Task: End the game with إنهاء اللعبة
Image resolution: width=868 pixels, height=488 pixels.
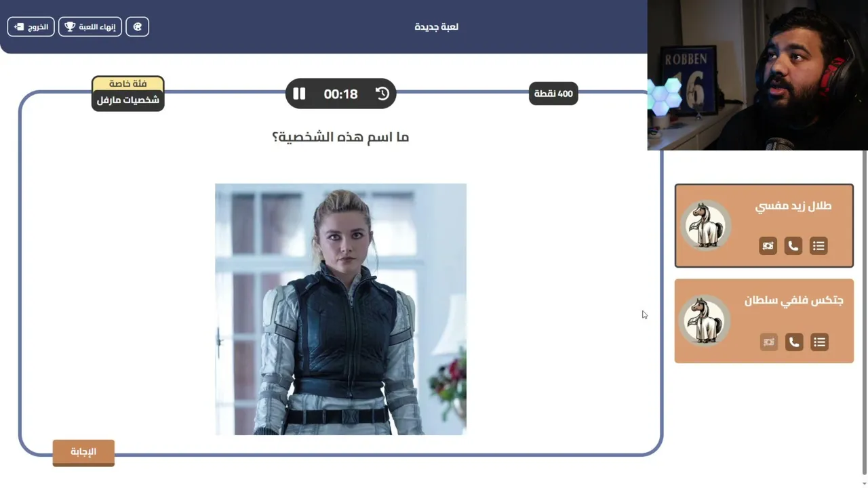Action: tap(90, 26)
